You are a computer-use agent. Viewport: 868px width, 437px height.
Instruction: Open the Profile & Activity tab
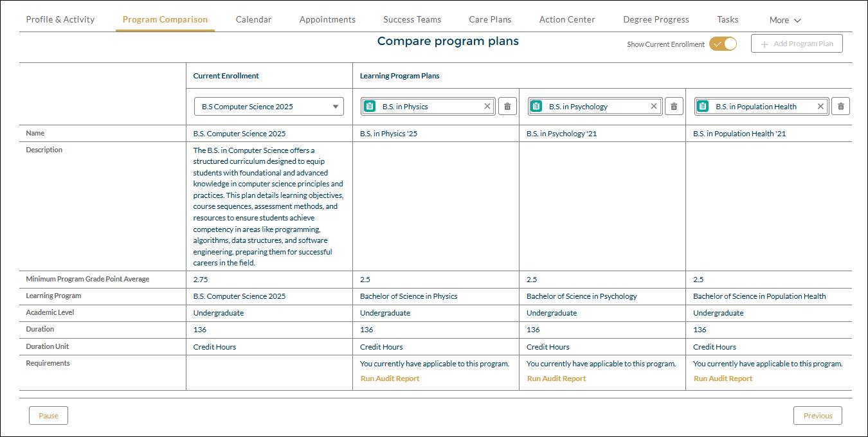60,19
